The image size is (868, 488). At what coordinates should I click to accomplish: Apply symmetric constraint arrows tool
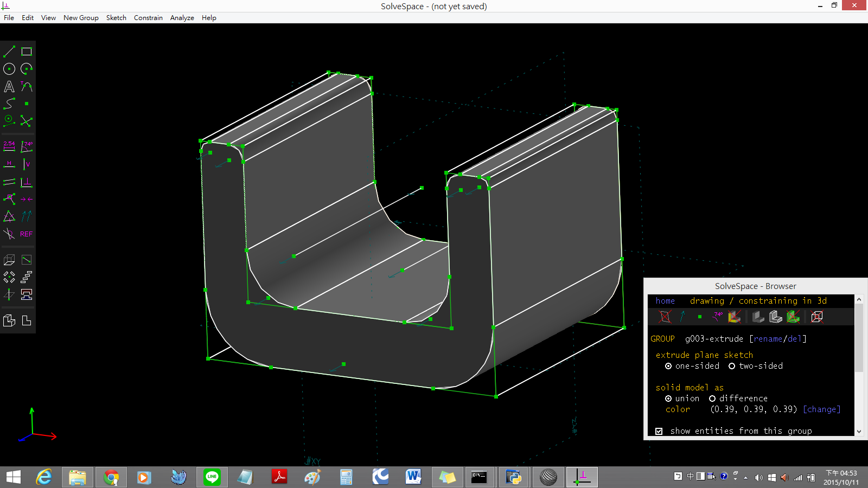tap(27, 199)
